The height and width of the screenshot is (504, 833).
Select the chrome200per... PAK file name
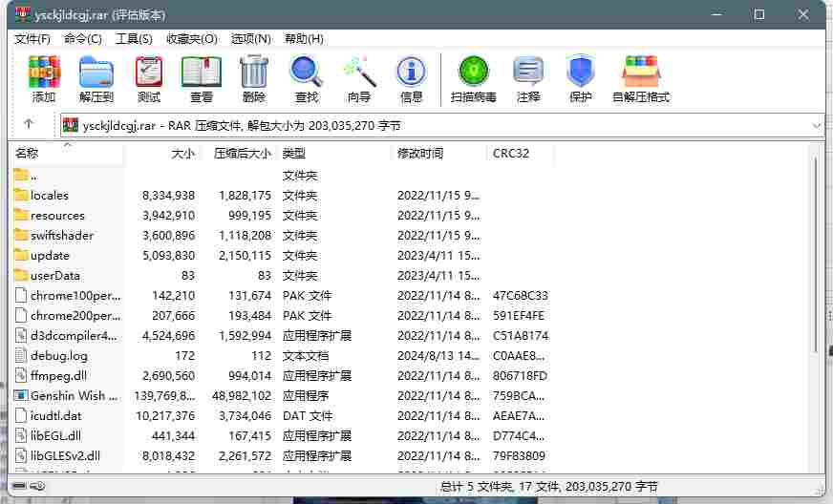click(75, 315)
